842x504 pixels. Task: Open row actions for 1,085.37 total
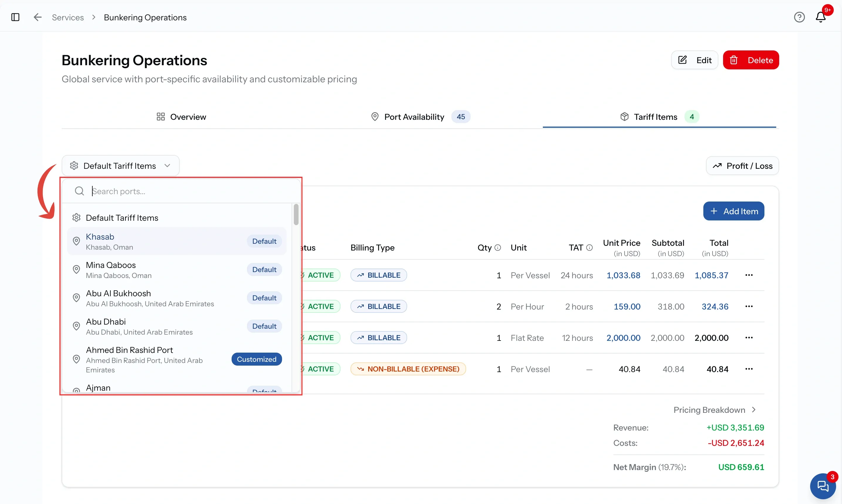pyautogui.click(x=749, y=275)
